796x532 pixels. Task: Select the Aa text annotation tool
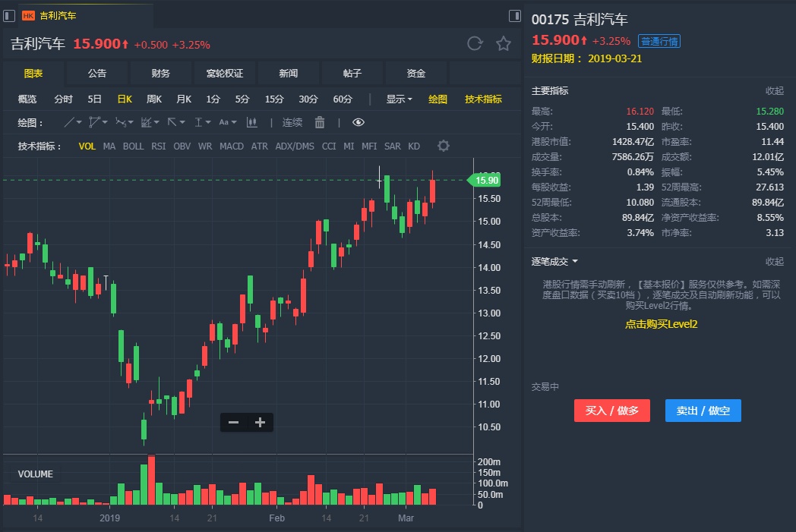click(x=224, y=122)
